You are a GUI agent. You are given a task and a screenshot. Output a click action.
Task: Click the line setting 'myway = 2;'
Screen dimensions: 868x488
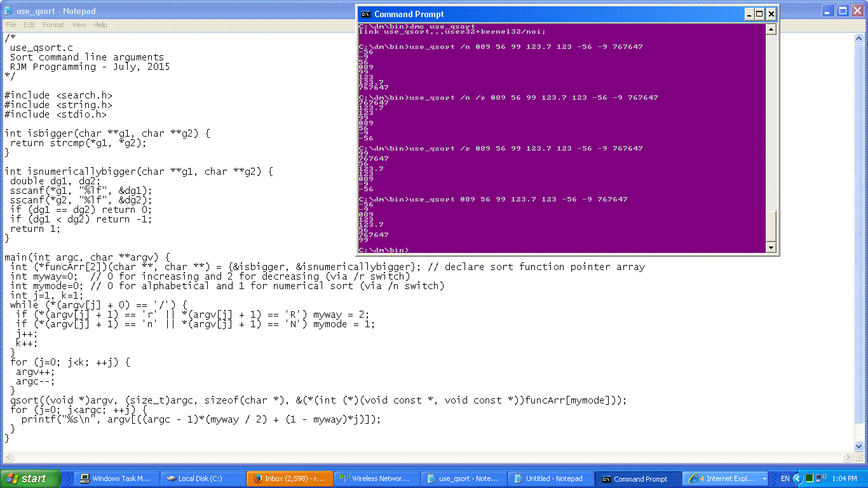point(193,315)
